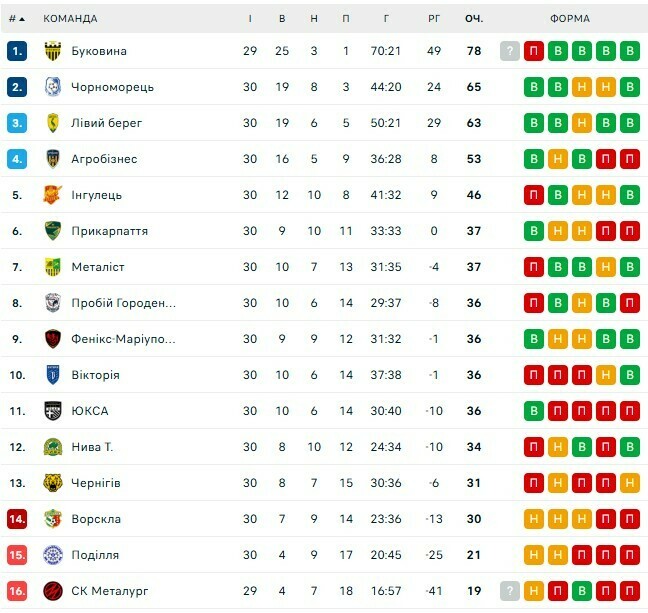
Task: Open the Чорноморець club logo
Action: [x=53, y=87]
